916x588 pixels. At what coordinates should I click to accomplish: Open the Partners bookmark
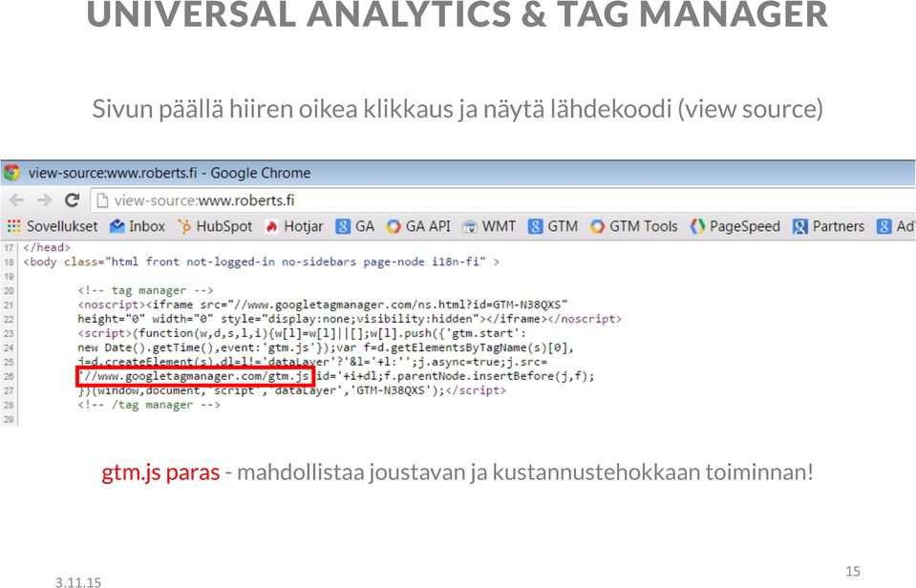pyautogui.click(x=828, y=226)
